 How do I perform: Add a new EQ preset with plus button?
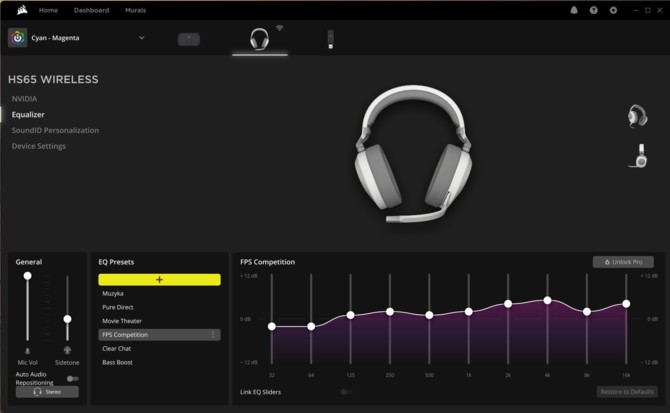tap(159, 280)
